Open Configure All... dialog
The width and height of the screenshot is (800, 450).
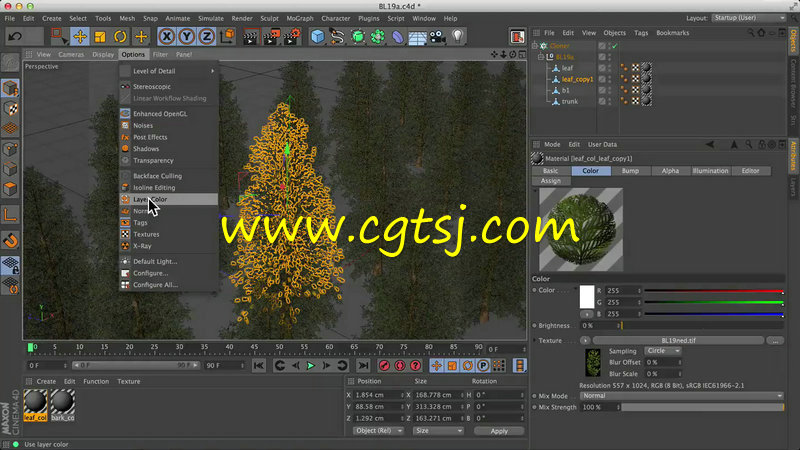coord(168,285)
